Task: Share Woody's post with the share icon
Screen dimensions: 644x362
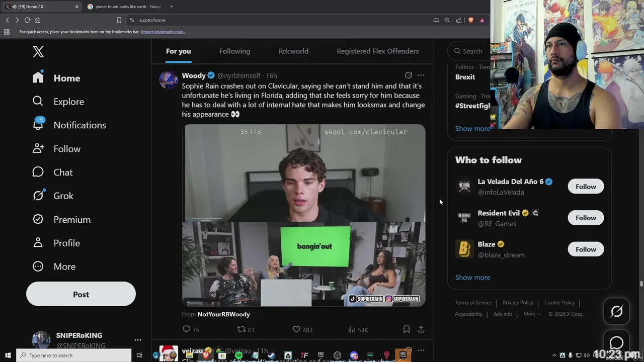Action: click(421, 329)
